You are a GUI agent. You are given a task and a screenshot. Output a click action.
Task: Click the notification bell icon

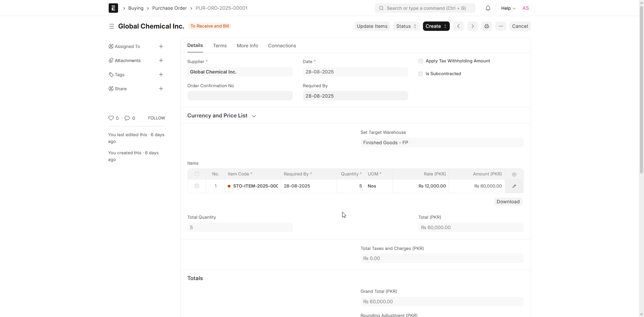click(488, 8)
